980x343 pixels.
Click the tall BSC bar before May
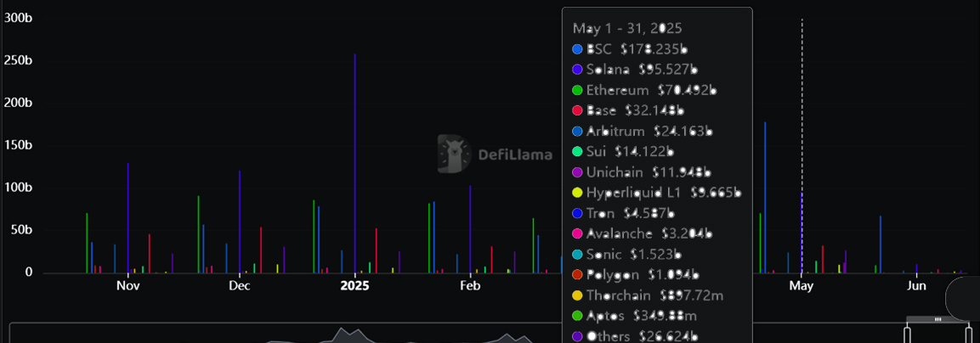point(764,198)
